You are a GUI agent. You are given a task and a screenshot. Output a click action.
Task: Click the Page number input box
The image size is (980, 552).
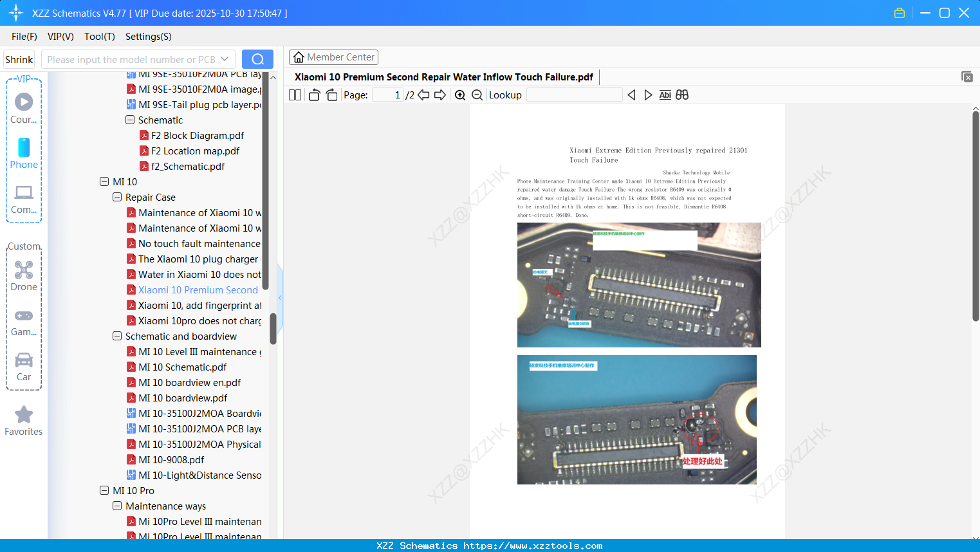388,95
